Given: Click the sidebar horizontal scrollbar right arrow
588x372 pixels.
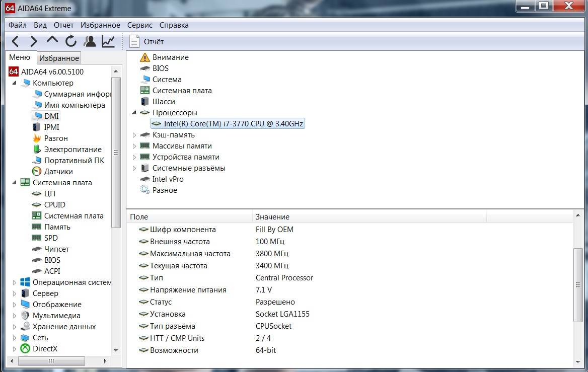Looking at the screenshot, I should (x=105, y=361).
